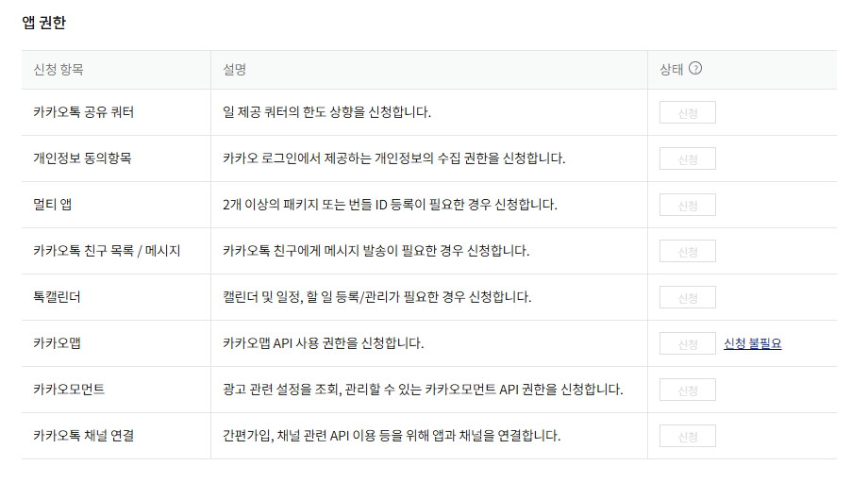868x482 pixels.
Task: Click 신청 button in 카카오맵 row
Action: coord(688,343)
